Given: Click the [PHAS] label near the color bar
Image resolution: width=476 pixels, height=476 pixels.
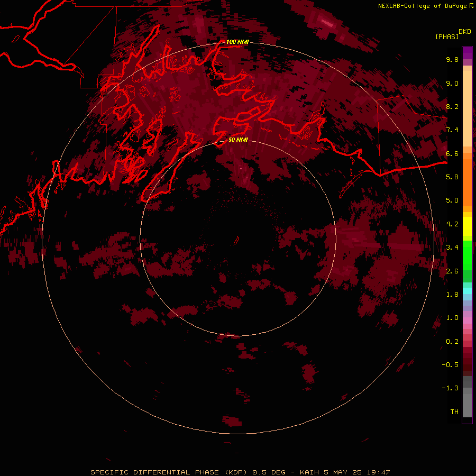Looking at the screenshot, I should click(447, 36).
